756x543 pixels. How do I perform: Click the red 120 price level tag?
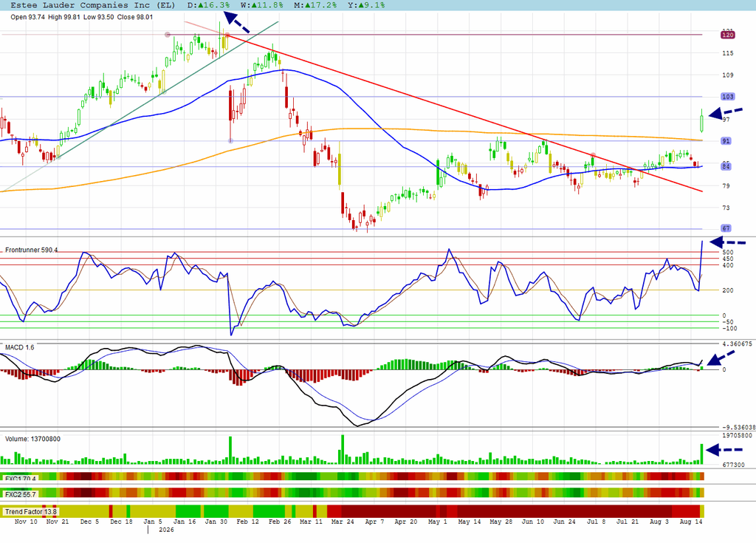[x=727, y=35]
